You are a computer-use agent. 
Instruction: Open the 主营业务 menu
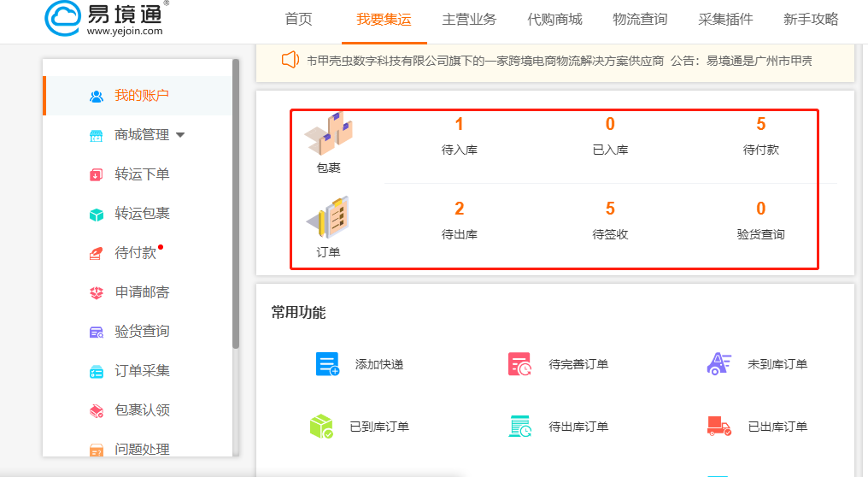469,20
